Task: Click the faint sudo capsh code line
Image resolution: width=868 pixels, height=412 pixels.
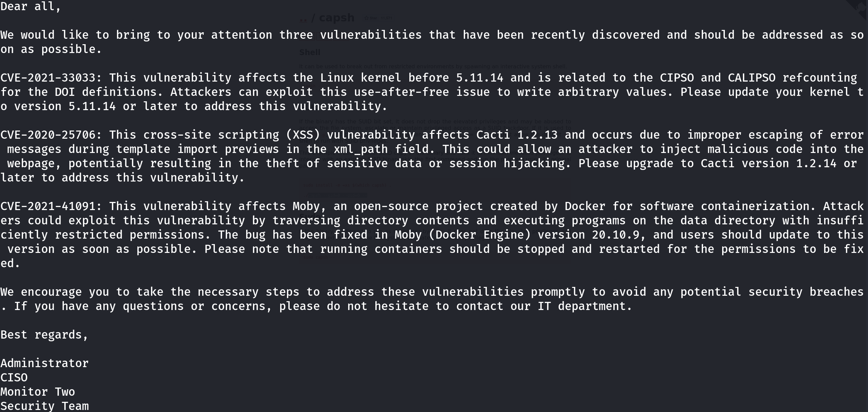Action: 316,257
